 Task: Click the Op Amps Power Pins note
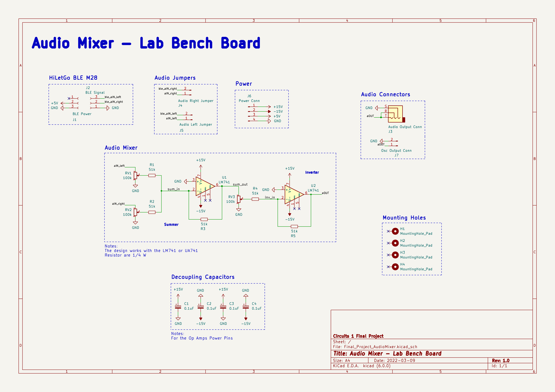[x=202, y=338]
